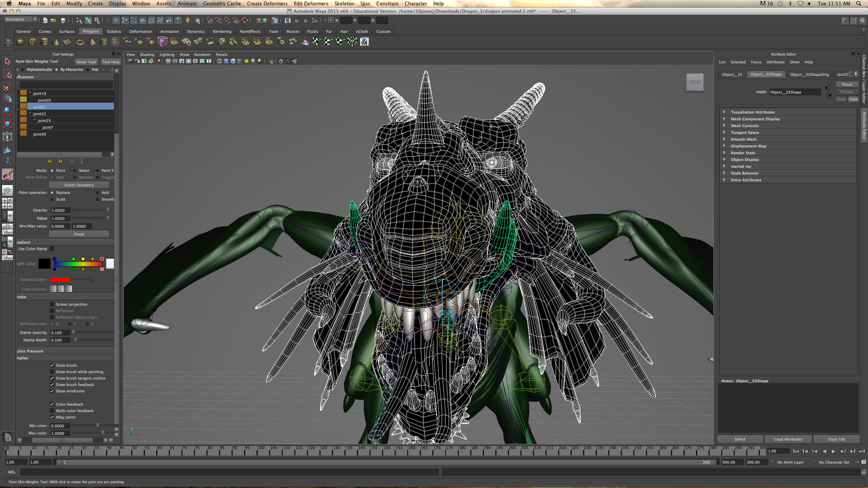Click the Lasso select tool icon
This screenshot has height=488, width=868.
pos(8,74)
